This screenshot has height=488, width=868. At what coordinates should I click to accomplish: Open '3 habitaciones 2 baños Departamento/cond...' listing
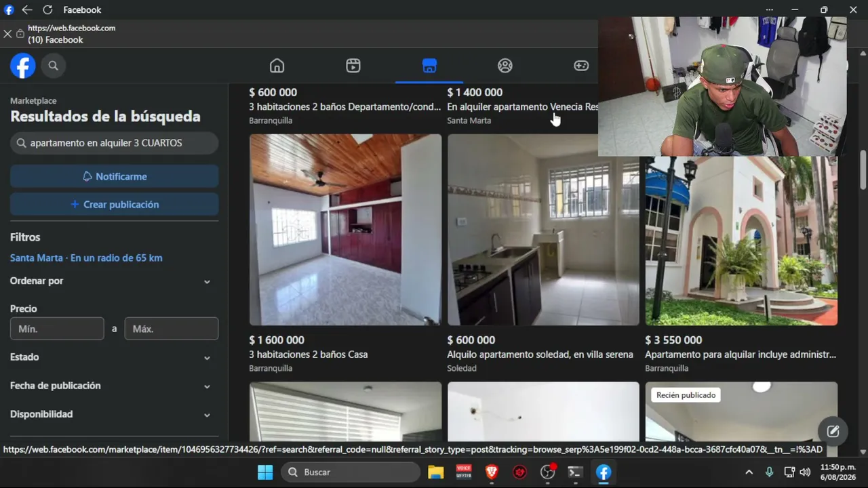coord(345,107)
